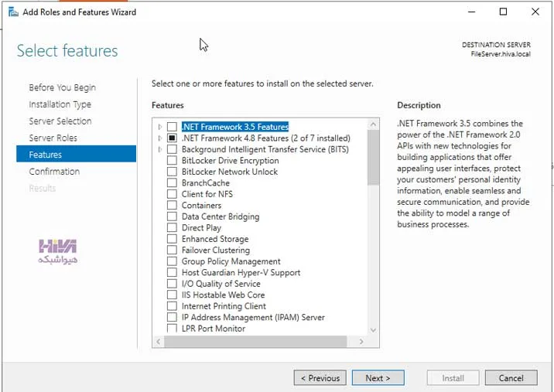554x392 pixels.
Task: Check the Client for NFS checkbox
Action: pos(172,194)
